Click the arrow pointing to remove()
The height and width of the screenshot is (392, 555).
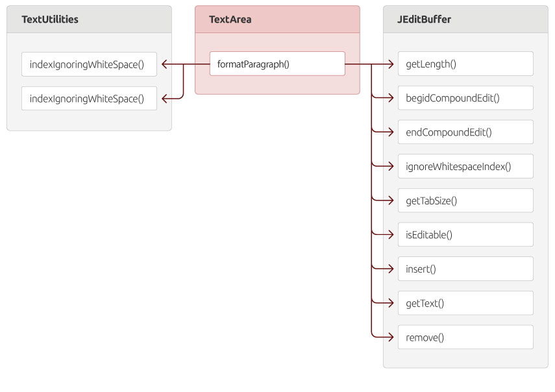(390, 337)
